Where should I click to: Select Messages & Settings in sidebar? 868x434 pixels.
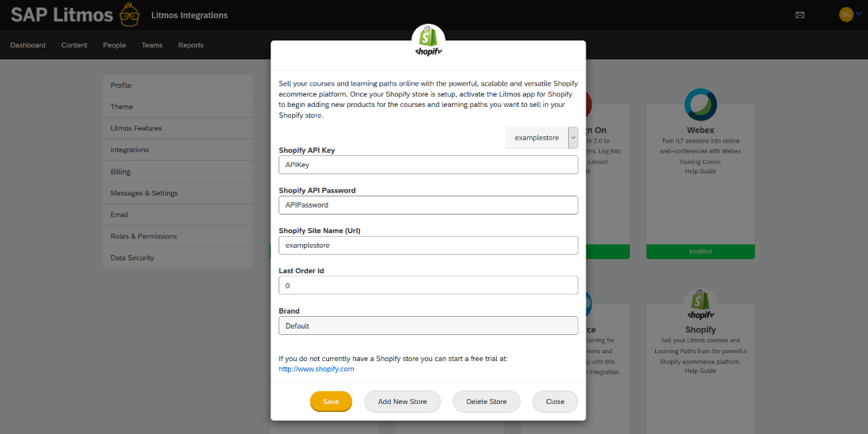click(178, 193)
